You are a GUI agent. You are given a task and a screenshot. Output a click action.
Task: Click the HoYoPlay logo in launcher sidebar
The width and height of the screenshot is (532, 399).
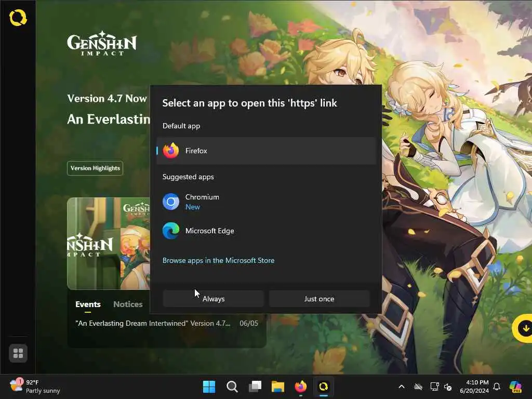tap(18, 18)
